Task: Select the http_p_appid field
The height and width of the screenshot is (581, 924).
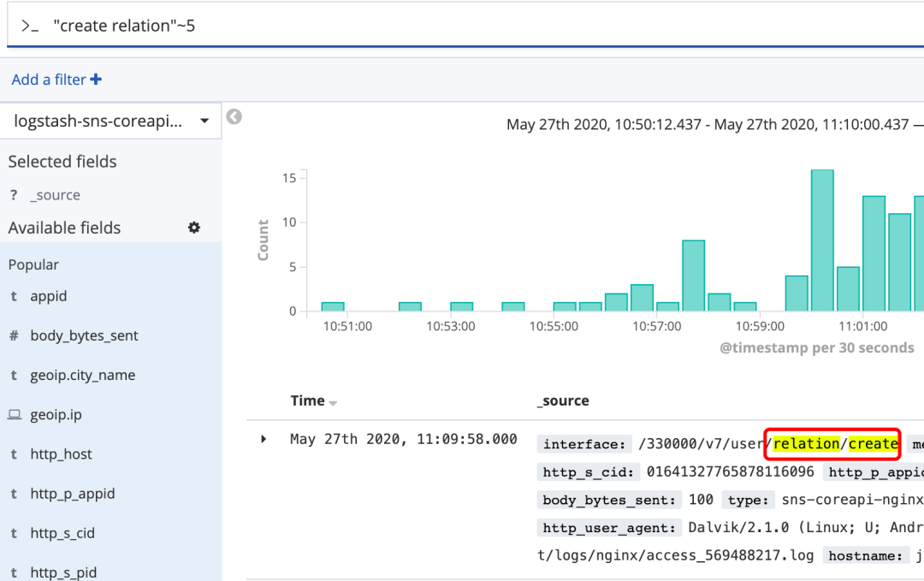Action: coord(72,494)
